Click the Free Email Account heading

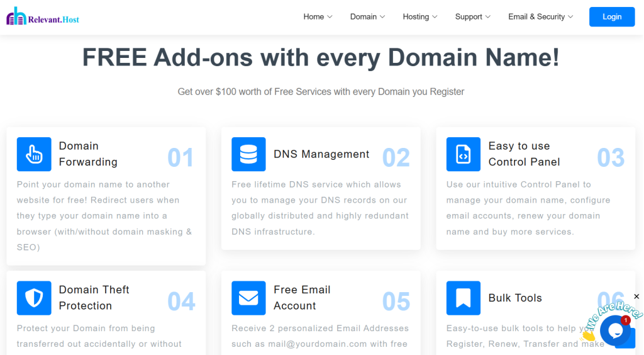click(302, 298)
